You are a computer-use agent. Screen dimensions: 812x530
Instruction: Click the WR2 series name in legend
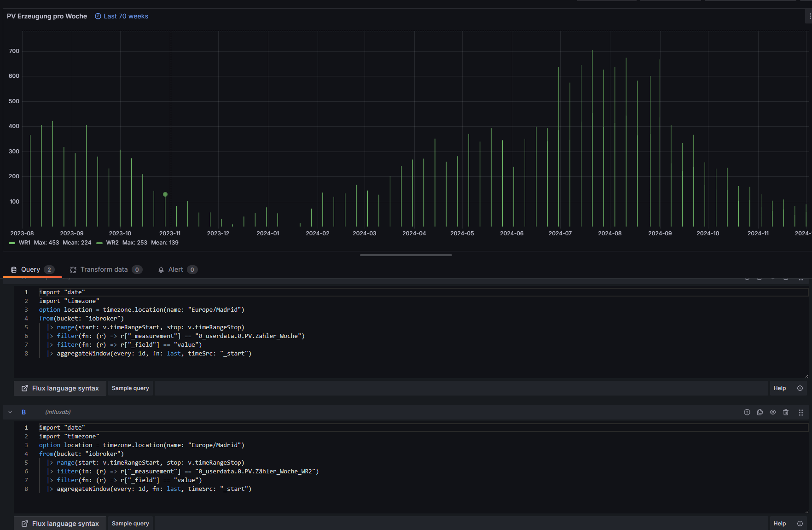(112, 243)
